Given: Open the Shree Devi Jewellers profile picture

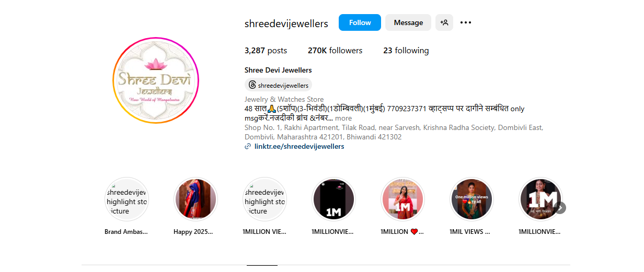Looking at the screenshot, I should pyautogui.click(x=156, y=80).
